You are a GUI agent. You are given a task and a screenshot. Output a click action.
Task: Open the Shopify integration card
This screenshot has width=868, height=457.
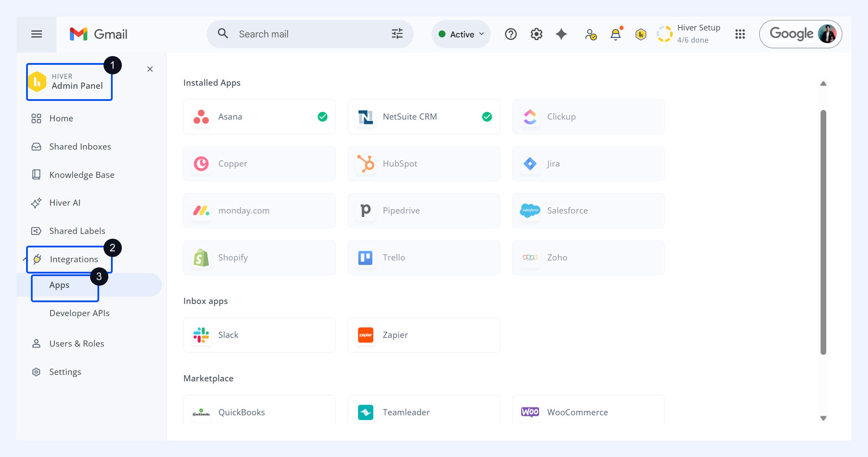point(259,257)
